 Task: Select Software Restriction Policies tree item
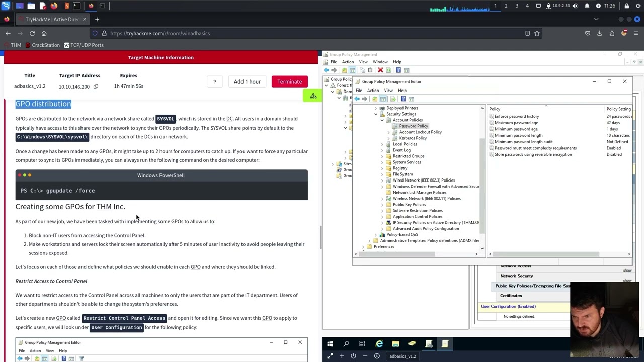tap(418, 211)
